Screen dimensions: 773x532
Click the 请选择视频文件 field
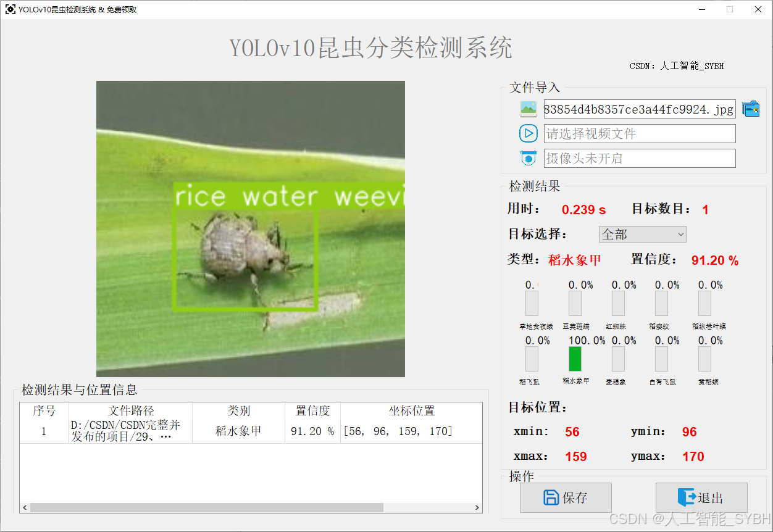(640, 133)
